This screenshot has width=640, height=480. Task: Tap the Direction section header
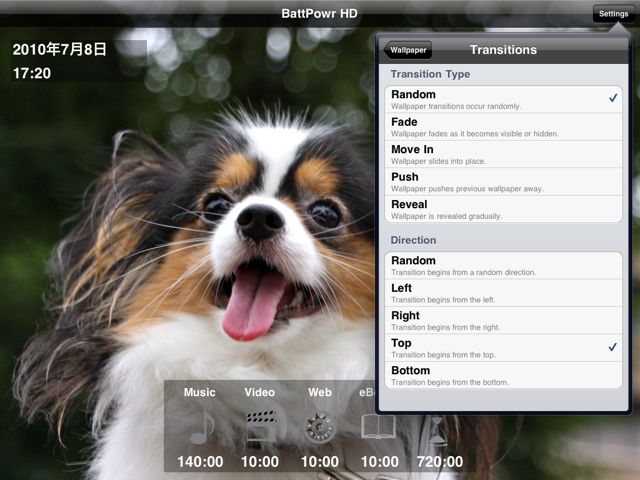(413, 240)
